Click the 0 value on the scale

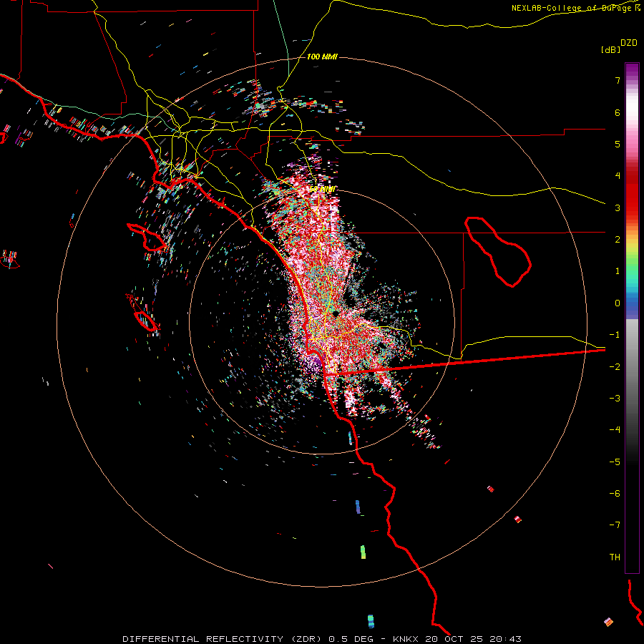pos(618,303)
